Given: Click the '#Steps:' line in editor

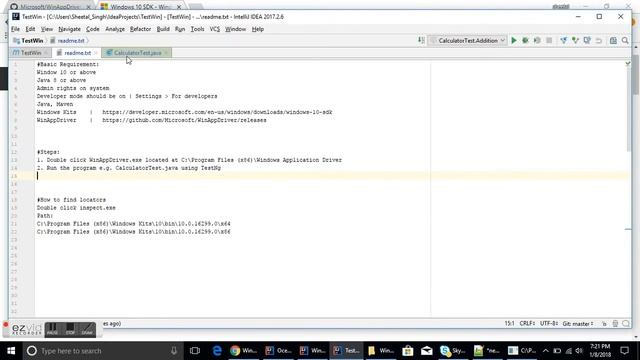Looking at the screenshot, I should click(48, 152).
